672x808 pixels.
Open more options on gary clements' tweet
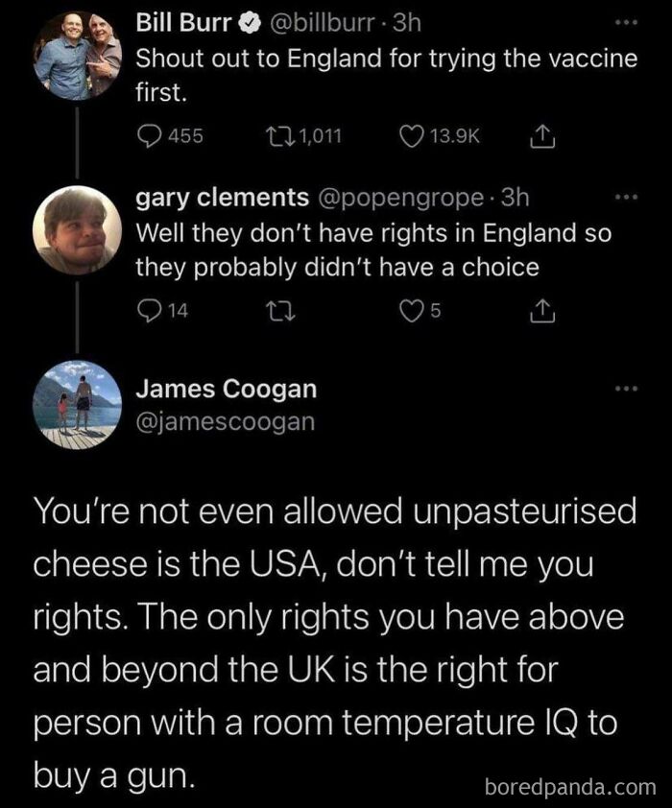[625, 198]
